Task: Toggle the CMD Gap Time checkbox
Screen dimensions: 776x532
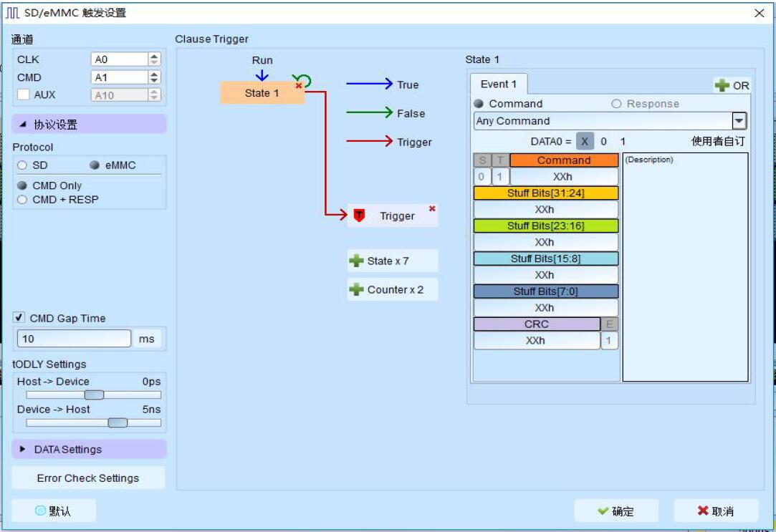Action: click(19, 318)
